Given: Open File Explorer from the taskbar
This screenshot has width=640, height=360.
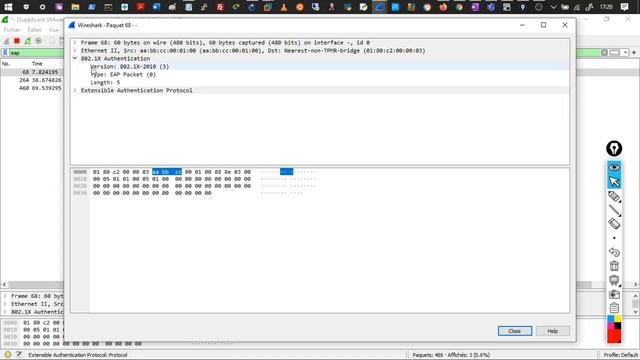Looking at the screenshot, I should (75, 7).
